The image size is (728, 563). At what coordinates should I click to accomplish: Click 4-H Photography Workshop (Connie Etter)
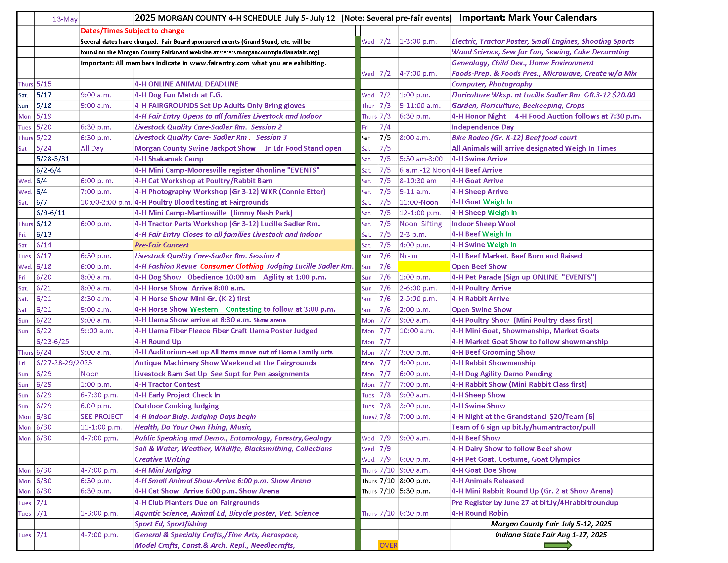[x=230, y=192]
